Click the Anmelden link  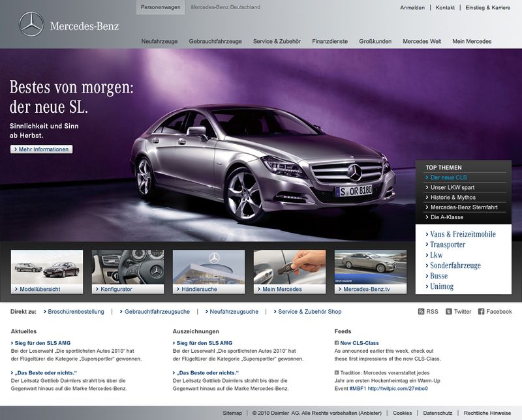(x=412, y=7)
